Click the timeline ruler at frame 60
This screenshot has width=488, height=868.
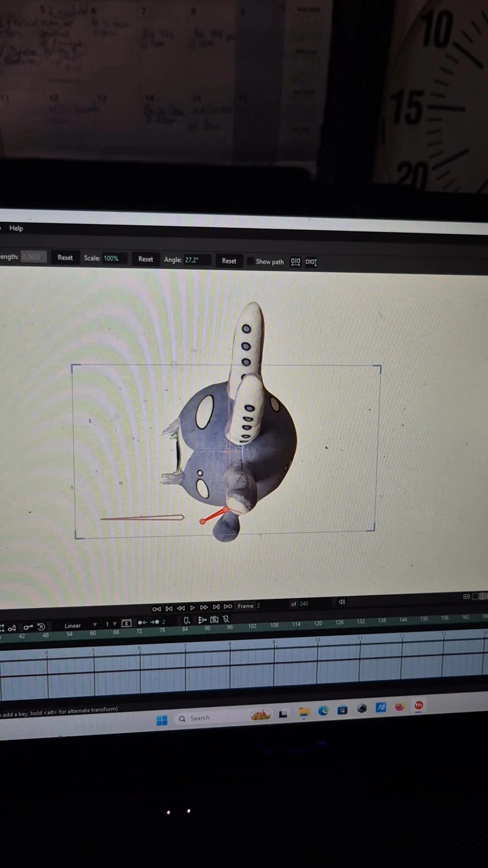coord(93,633)
